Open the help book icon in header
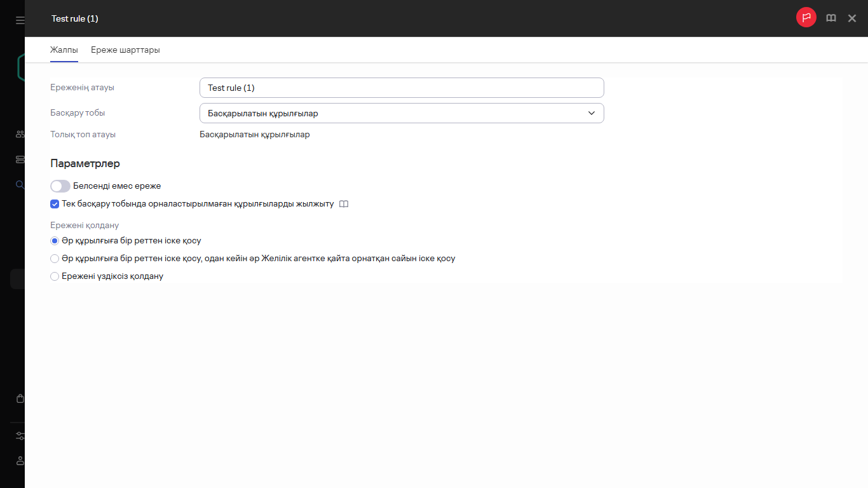868x488 pixels. (x=831, y=18)
